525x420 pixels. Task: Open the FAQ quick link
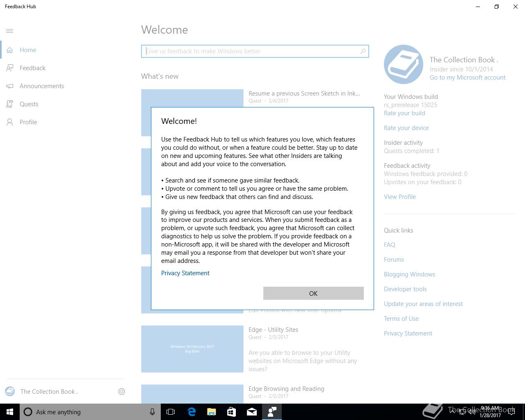[390, 245]
